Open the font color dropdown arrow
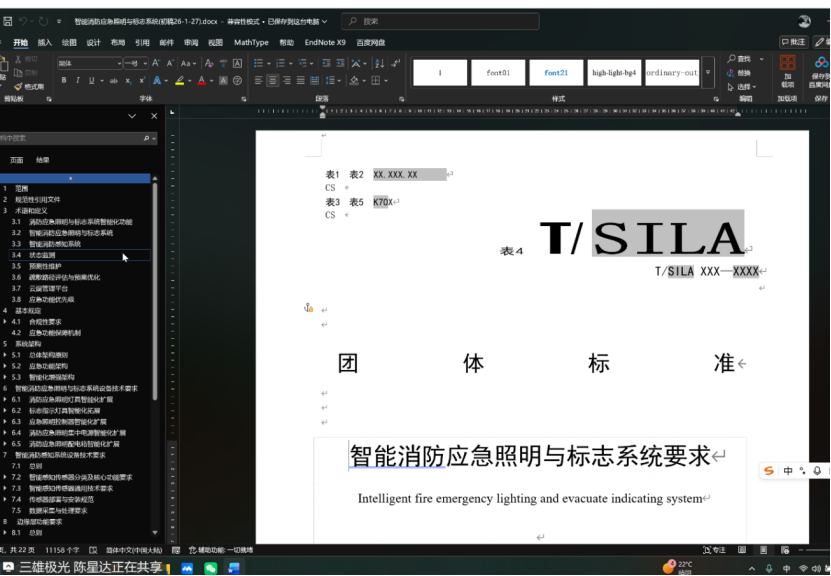Screen dimensions: 831x576 coord(211,80)
